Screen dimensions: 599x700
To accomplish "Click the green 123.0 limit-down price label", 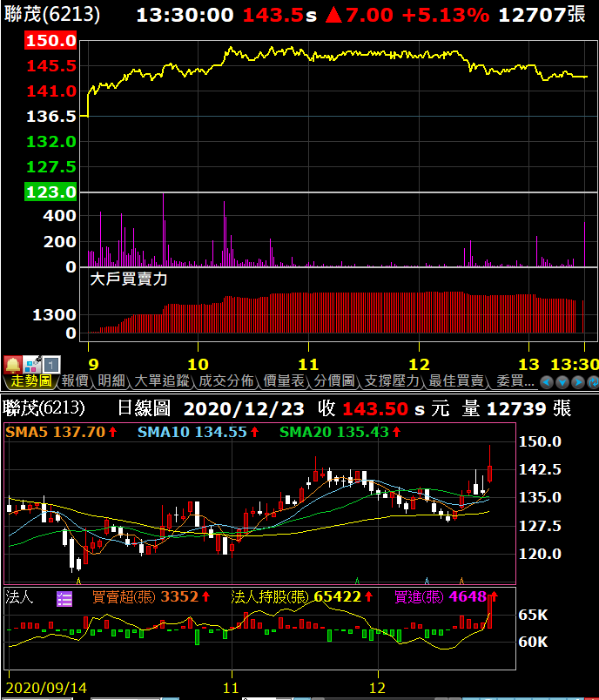I will [x=50, y=192].
